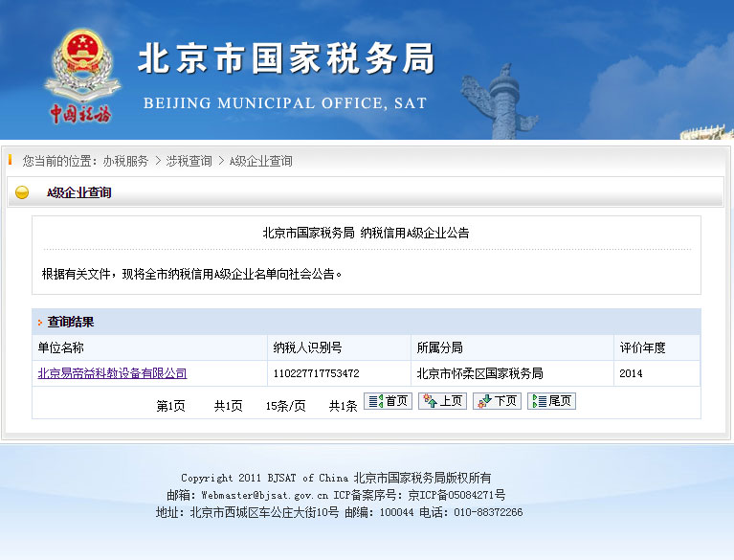Click the 纳税信用A级企业公告 announcement title
Viewport: 734px width, 560px height.
(x=414, y=233)
